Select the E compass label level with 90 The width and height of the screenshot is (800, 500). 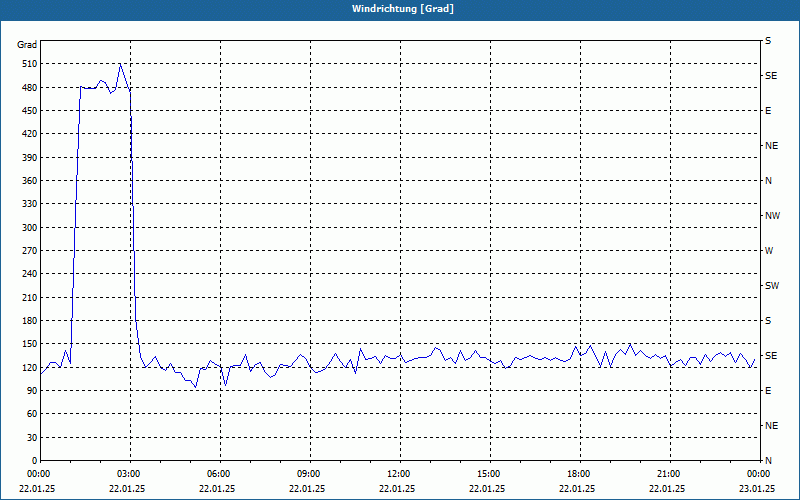tap(768, 391)
